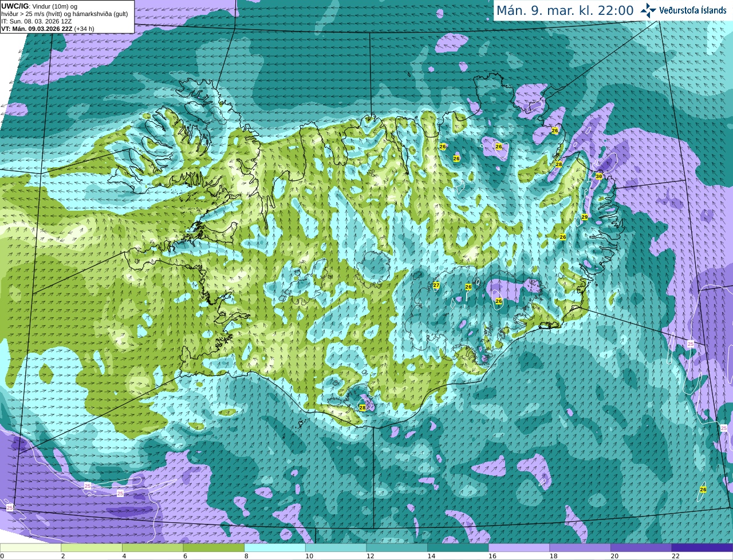Click the yellow 28 gust marker on the south coast

[362, 408]
